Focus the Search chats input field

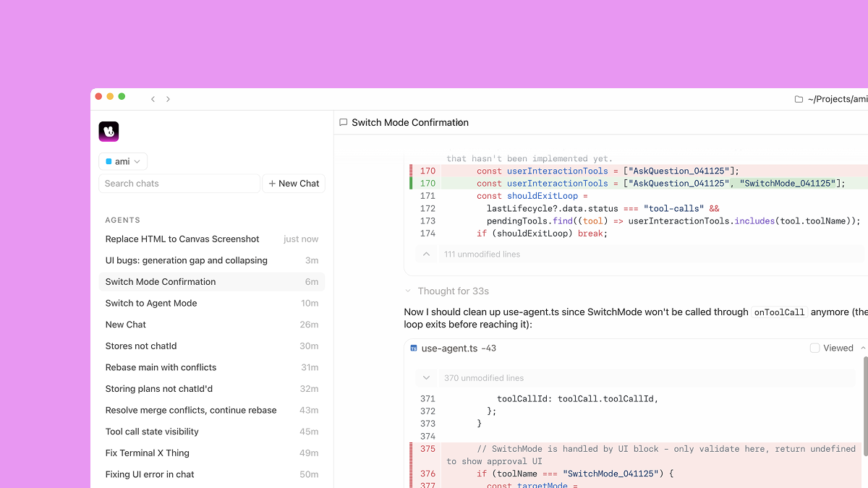tap(179, 184)
